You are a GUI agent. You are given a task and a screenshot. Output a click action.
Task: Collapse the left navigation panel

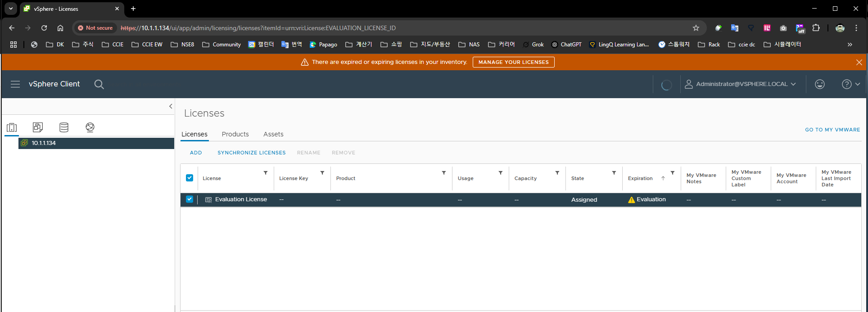[171, 106]
